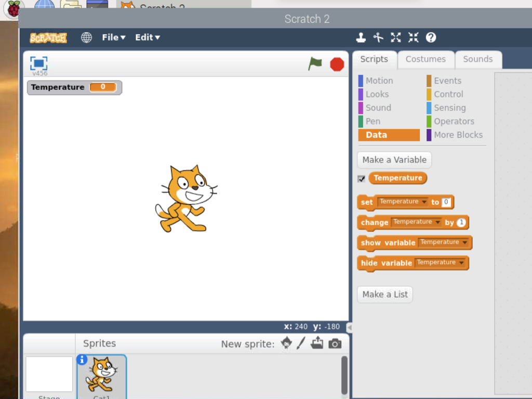Open file manager from taskbar
The width and height of the screenshot is (532, 399).
click(x=71, y=5)
